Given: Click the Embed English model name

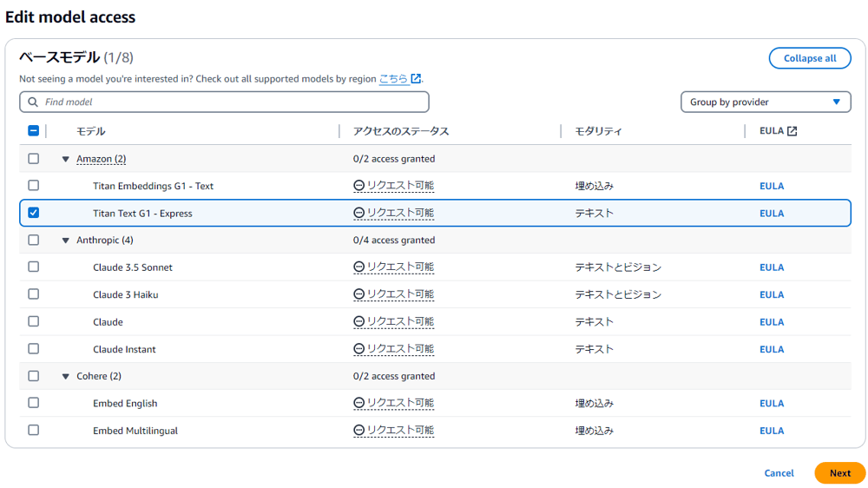Looking at the screenshot, I should click(x=125, y=404).
